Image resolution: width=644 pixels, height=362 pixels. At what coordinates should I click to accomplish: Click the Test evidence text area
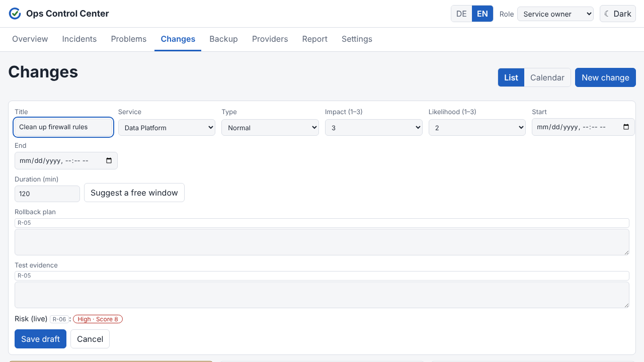click(322, 295)
